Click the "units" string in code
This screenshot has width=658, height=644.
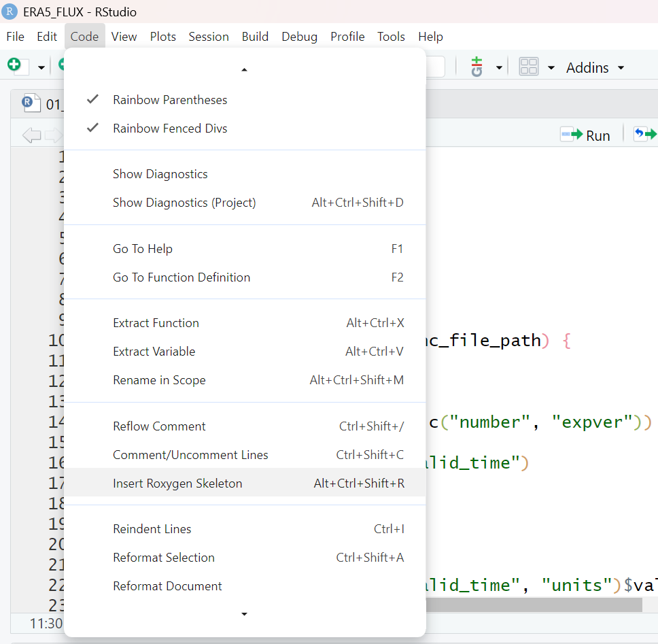pos(577,585)
